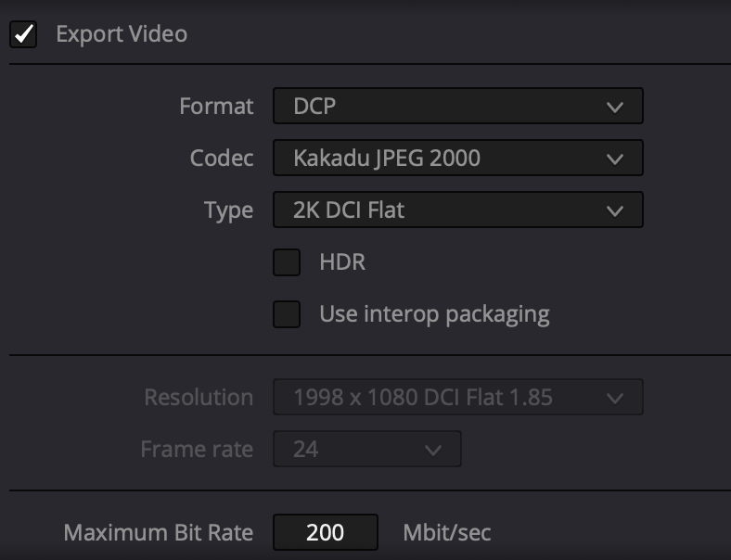Click the Maximum Bit Rate label

pos(159,532)
